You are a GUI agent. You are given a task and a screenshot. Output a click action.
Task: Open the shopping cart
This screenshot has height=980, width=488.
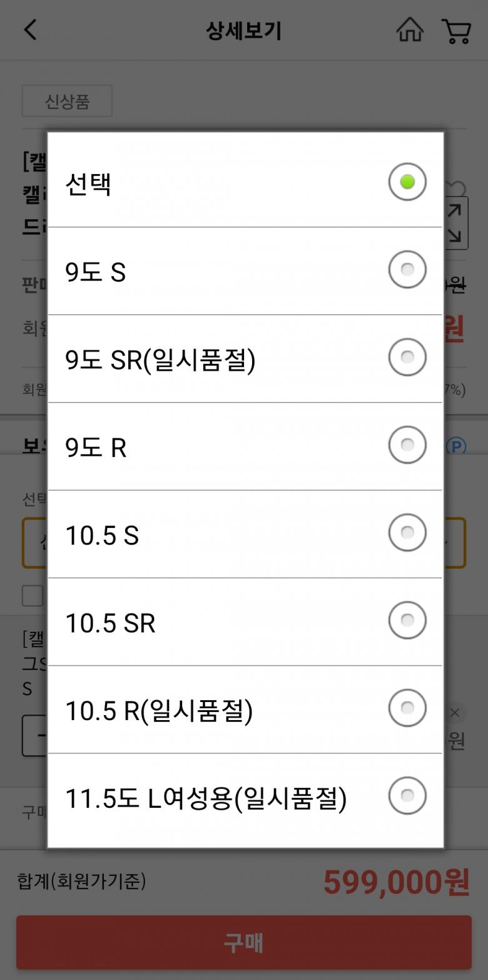pyautogui.click(x=456, y=31)
